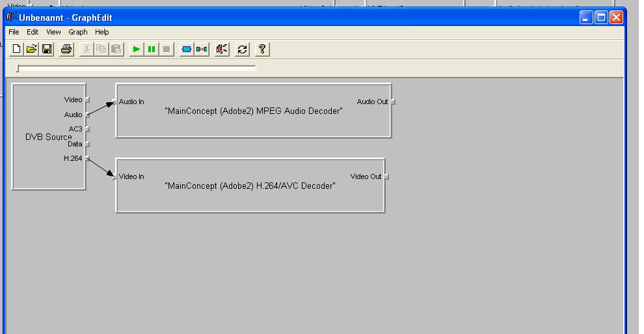Image resolution: width=644 pixels, height=334 pixels.
Task: Click the Paste clipboard icon
Action: pyautogui.click(x=116, y=49)
